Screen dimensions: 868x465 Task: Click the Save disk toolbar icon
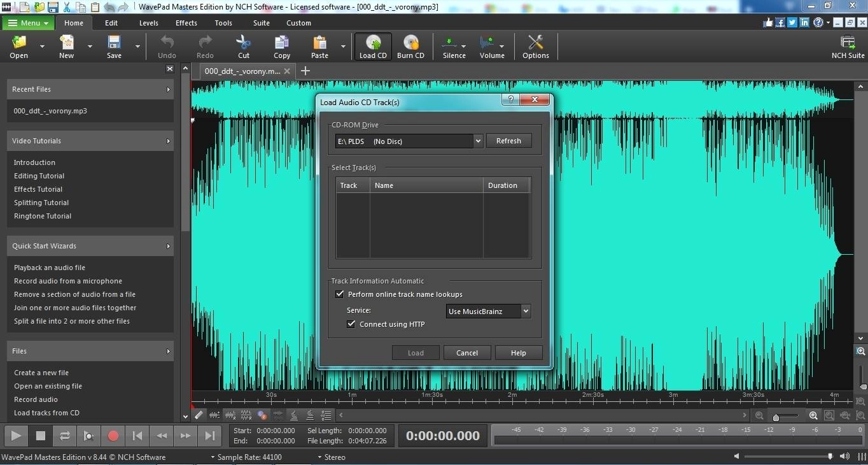point(114,43)
